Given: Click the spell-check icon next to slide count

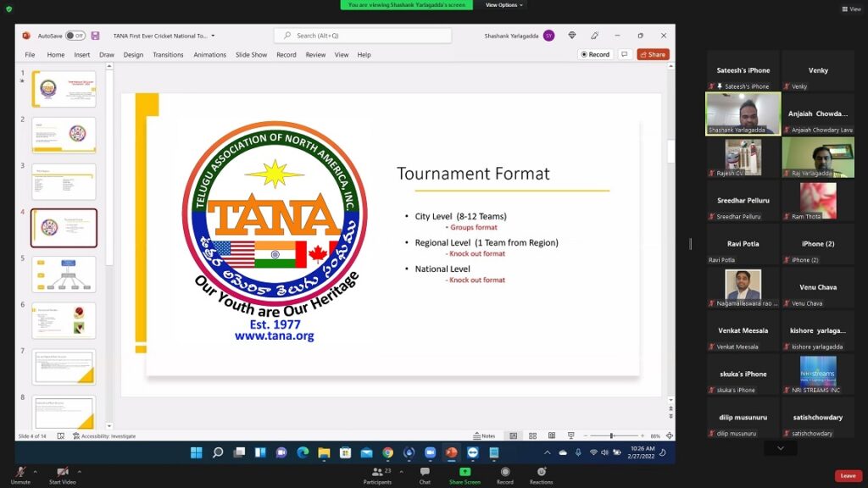Looking at the screenshot, I should pyautogui.click(x=61, y=436).
